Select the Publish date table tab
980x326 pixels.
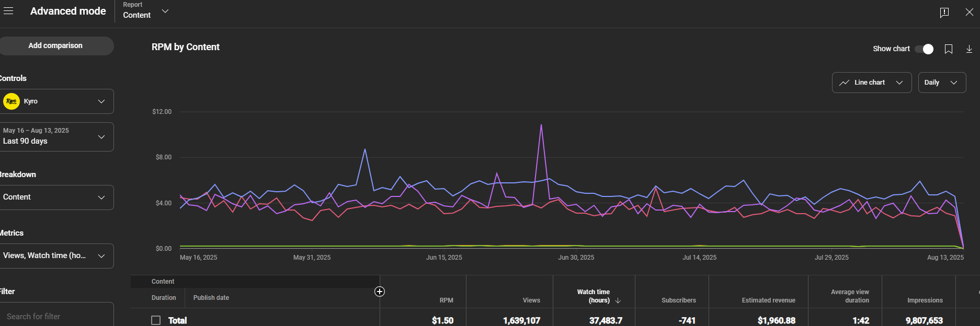pos(211,298)
